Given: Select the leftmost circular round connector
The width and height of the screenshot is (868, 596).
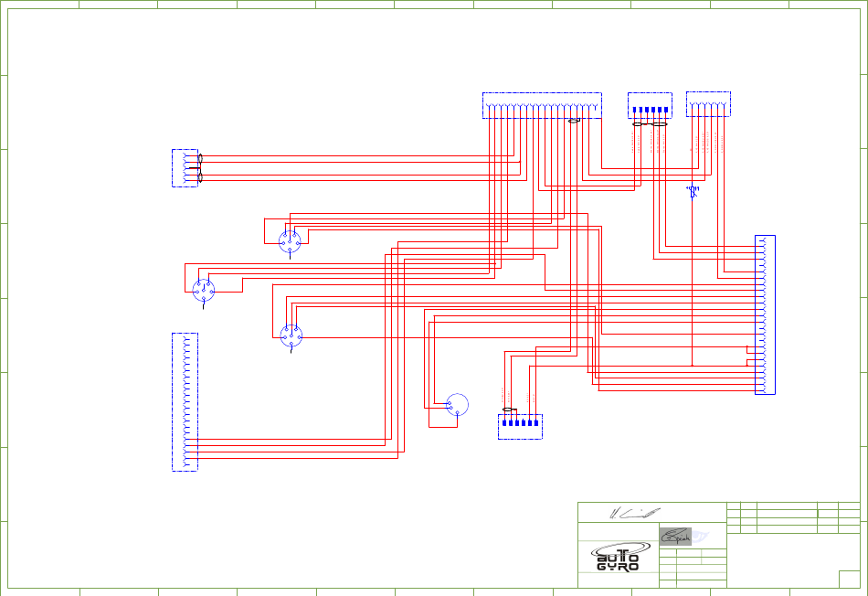Looking at the screenshot, I should (204, 291).
